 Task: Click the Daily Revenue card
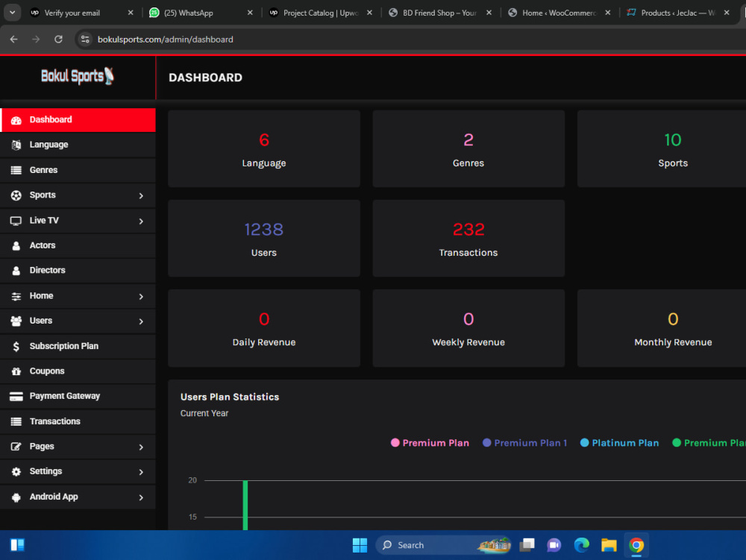click(264, 329)
